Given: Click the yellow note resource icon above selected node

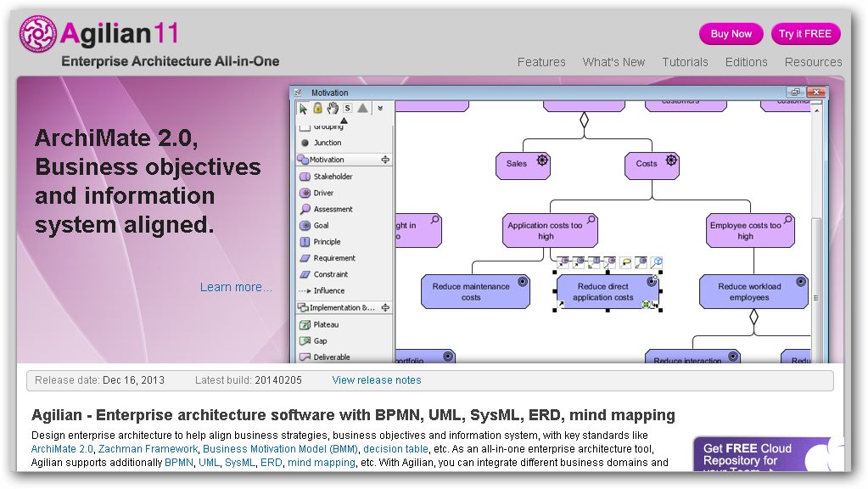Looking at the screenshot, I should 625,262.
